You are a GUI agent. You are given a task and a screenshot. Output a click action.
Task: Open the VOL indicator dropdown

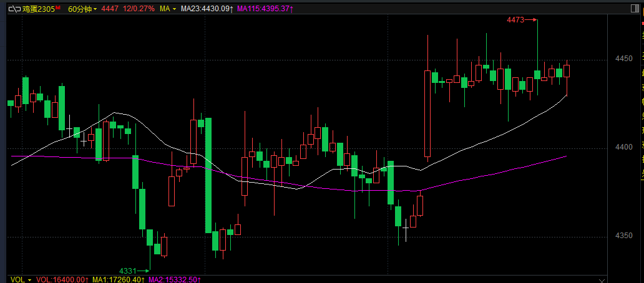(x=21, y=279)
